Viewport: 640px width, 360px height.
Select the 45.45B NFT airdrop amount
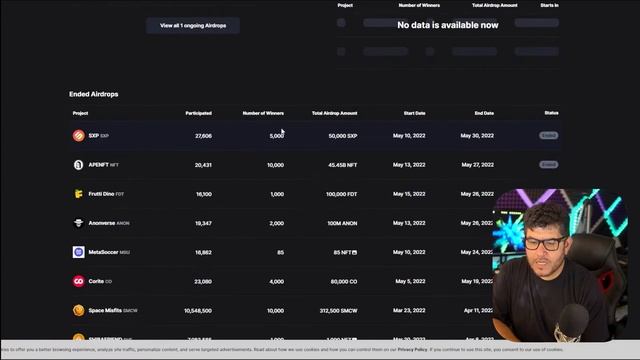click(342, 165)
